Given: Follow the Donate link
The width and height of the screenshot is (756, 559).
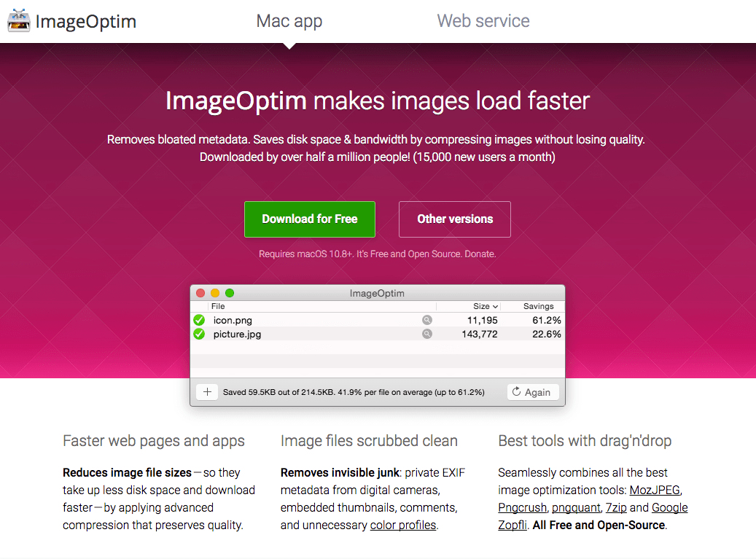Looking at the screenshot, I should pyautogui.click(x=479, y=254).
